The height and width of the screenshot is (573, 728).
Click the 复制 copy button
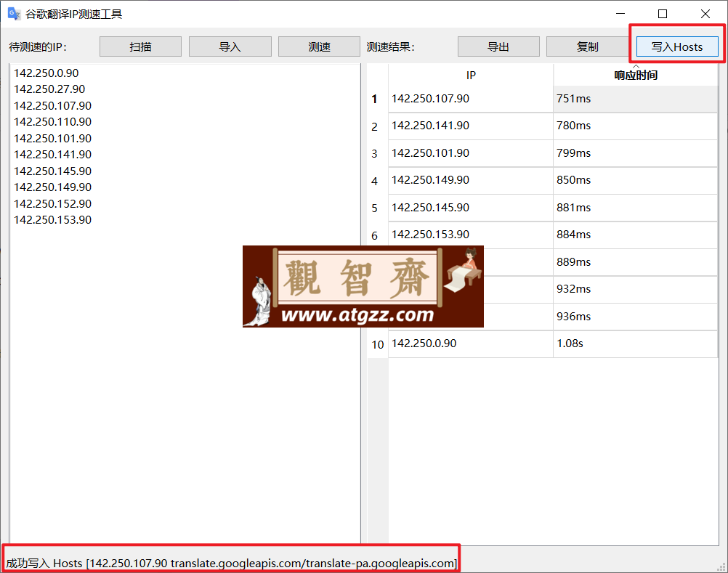click(x=587, y=47)
